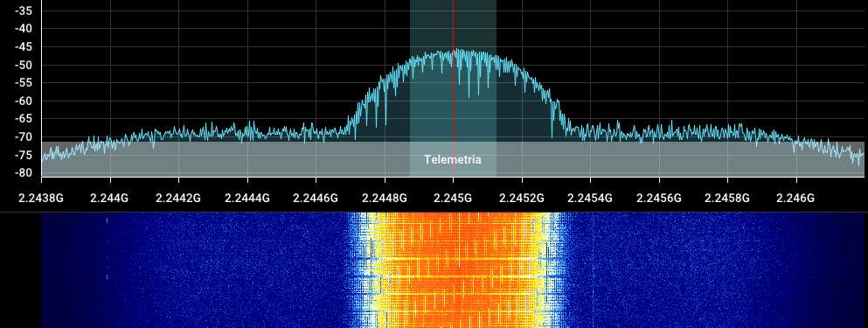This screenshot has height=328, width=868.
Task: Click the -65 dB scale value
Action: tap(24, 119)
